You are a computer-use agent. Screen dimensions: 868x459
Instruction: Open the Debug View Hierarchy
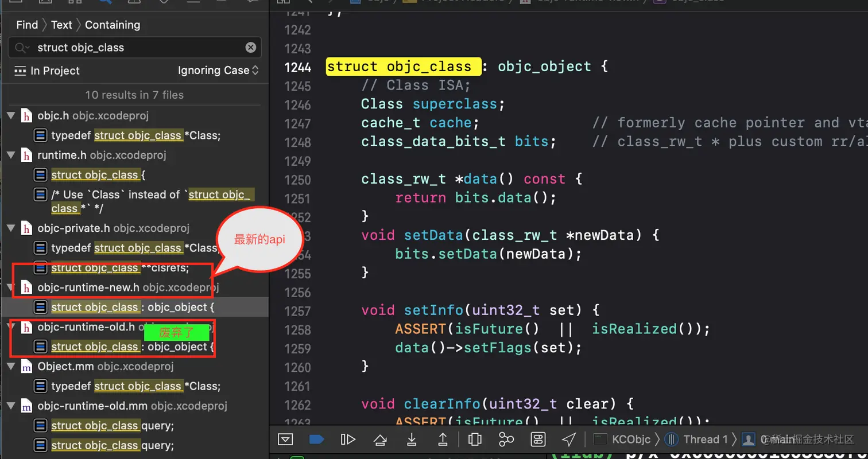pos(475,439)
